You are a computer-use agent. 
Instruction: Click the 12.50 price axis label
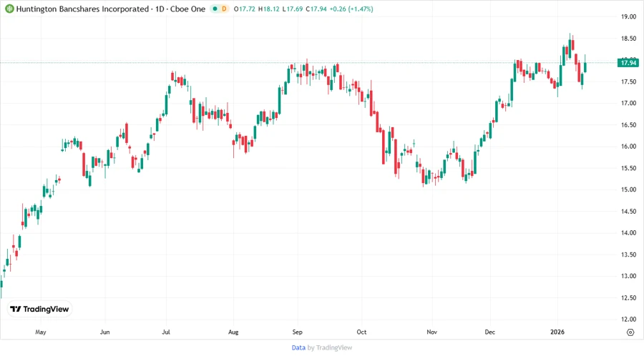628,298
